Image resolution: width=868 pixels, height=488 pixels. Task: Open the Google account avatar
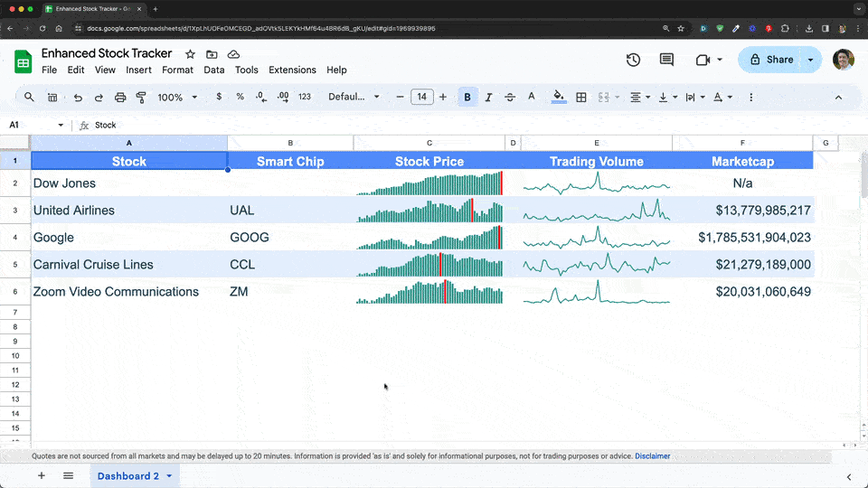pos(843,60)
